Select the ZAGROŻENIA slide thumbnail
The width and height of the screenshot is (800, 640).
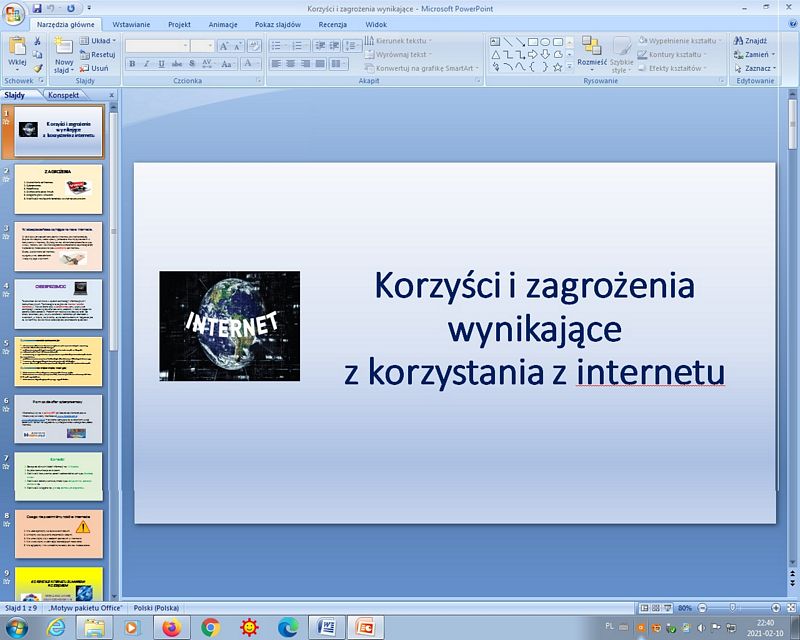pyautogui.click(x=58, y=190)
